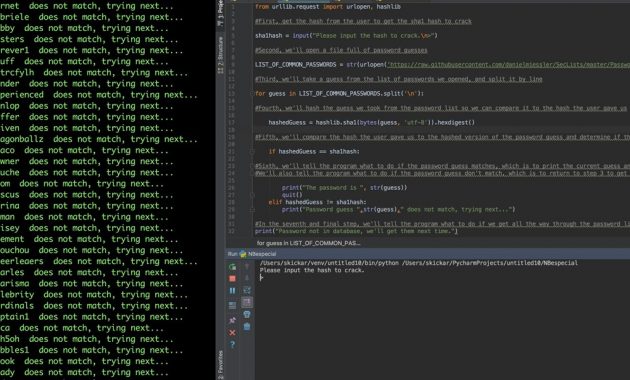Click terminal row h5oh does not match
The height and width of the screenshot is (380, 630).
(87, 339)
